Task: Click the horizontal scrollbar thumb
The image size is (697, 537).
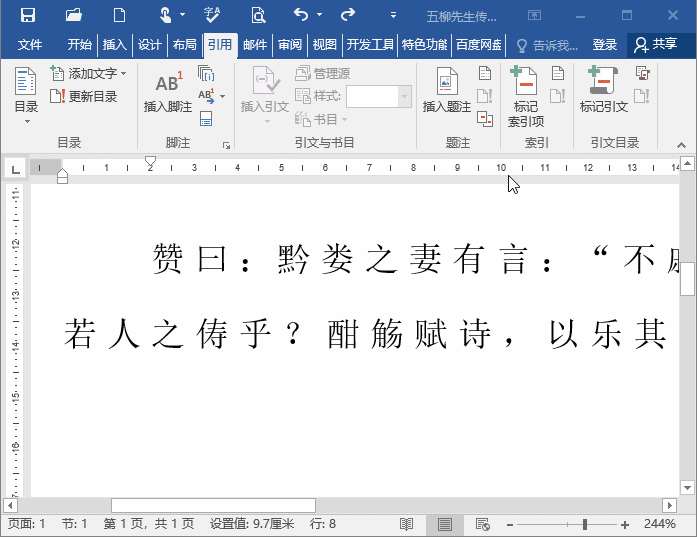Action: tap(212, 505)
